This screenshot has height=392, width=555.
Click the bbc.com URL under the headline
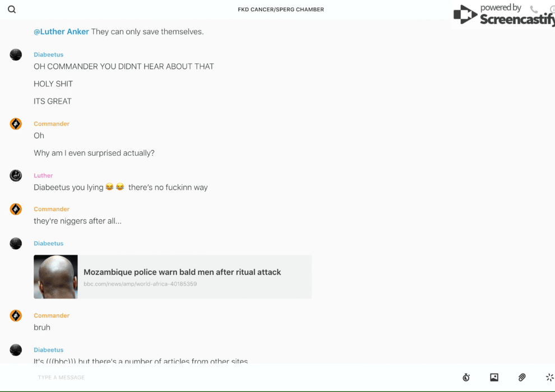tap(140, 284)
